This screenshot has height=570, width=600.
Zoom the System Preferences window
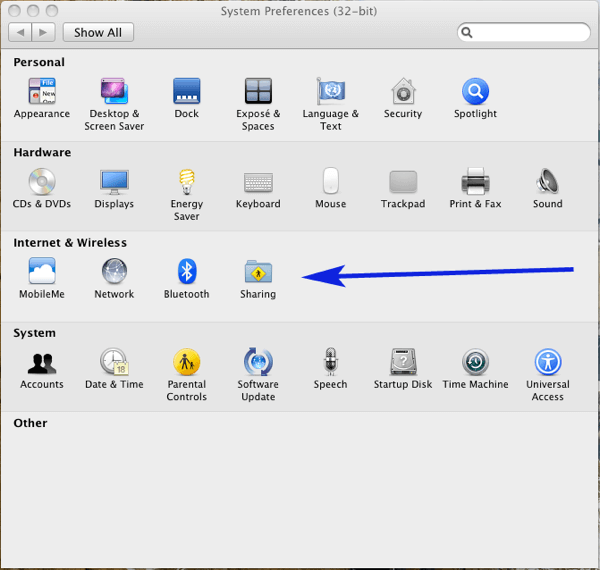(52, 11)
